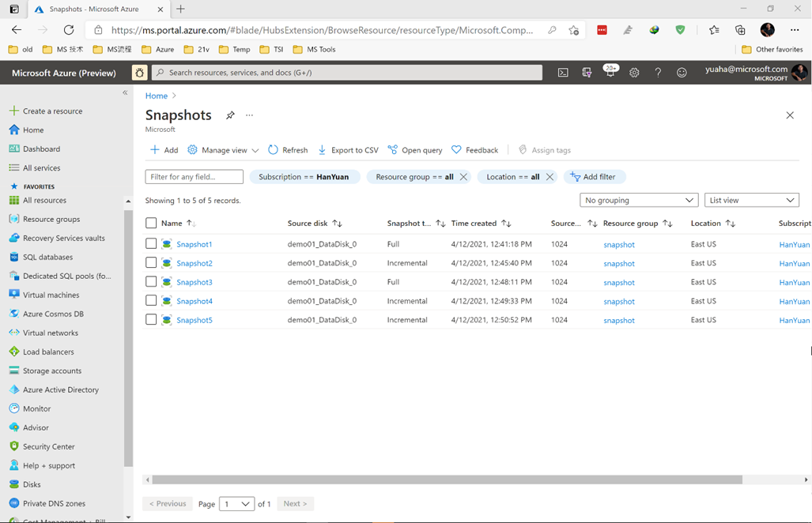Open the Help question mark icon
812x523 pixels.
point(658,73)
